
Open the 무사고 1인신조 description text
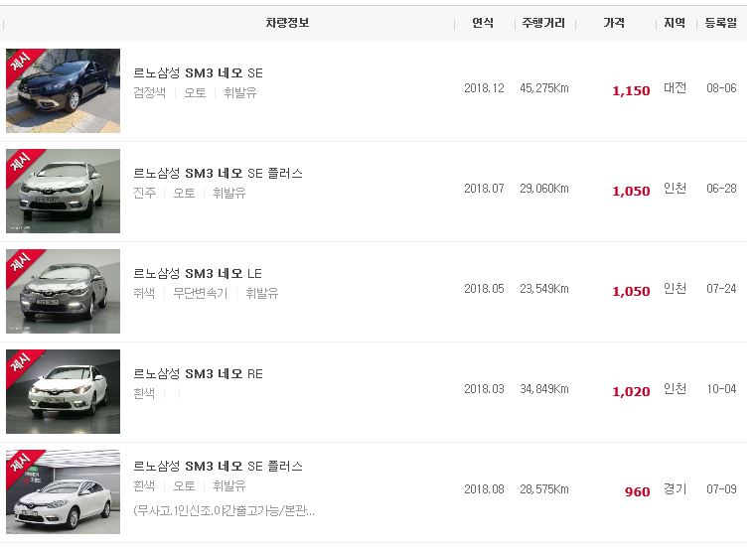coord(225,511)
